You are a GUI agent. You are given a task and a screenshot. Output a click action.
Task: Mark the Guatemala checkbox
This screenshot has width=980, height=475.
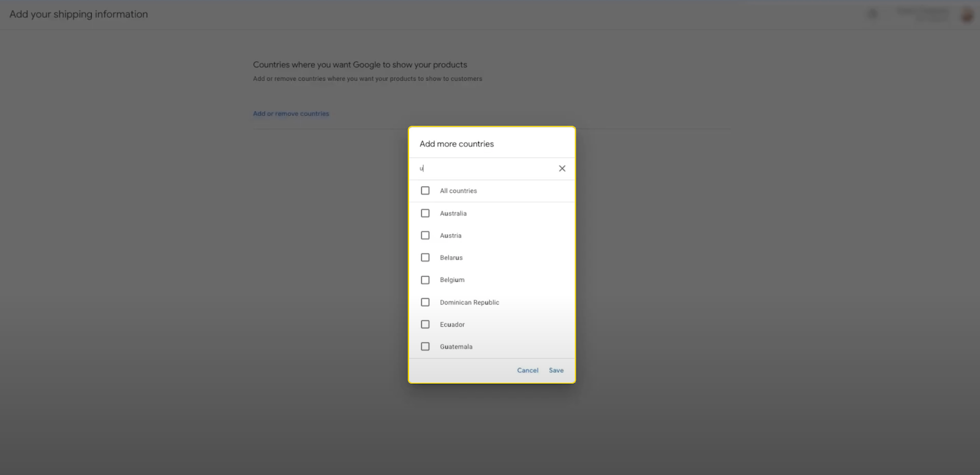coord(425,346)
